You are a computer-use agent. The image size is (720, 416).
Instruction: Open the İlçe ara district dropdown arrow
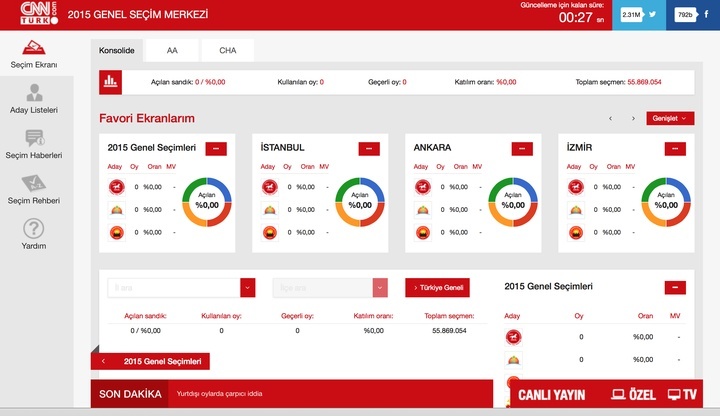click(x=380, y=288)
